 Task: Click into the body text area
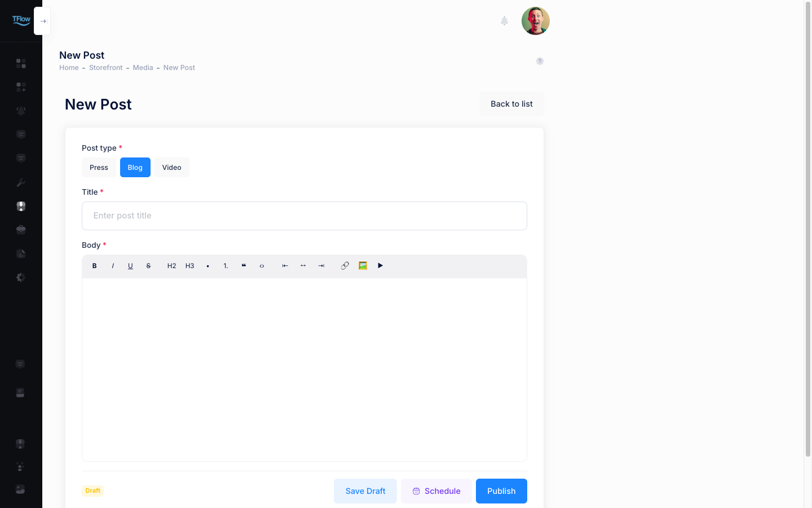click(304, 370)
